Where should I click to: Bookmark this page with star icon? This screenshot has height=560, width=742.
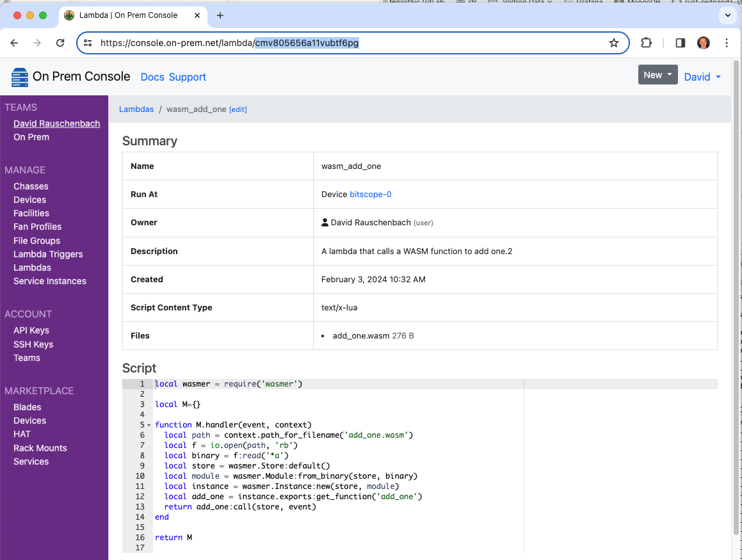point(614,43)
